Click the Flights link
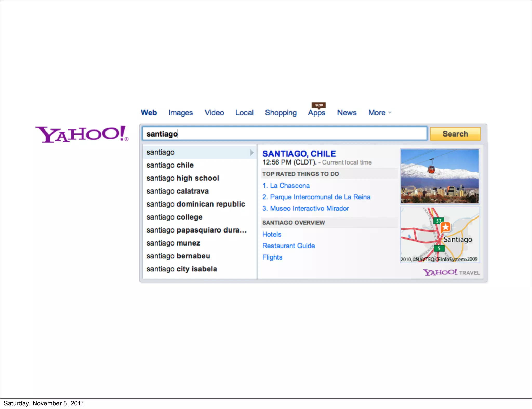The width and height of the screenshot is (532, 409). (272, 257)
